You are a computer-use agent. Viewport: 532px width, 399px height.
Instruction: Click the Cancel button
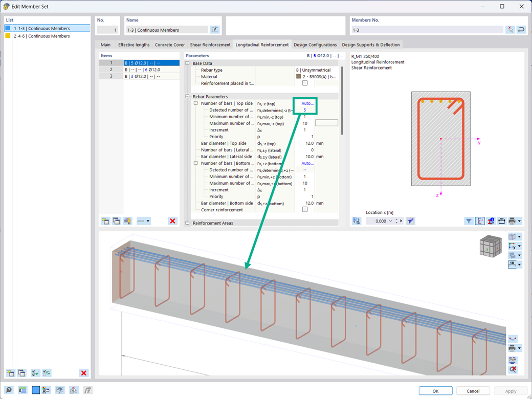pyautogui.click(x=473, y=391)
